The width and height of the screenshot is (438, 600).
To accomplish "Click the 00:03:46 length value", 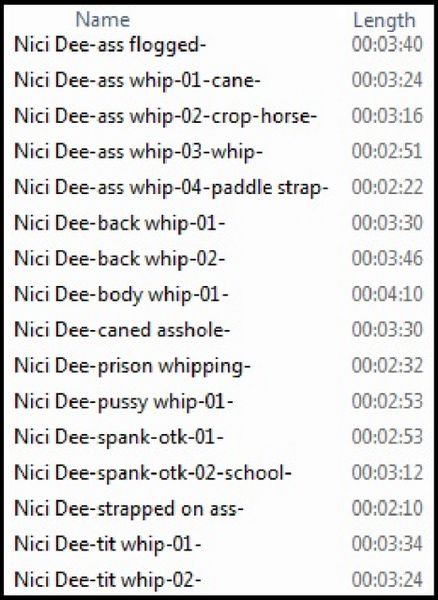I will [x=387, y=259].
